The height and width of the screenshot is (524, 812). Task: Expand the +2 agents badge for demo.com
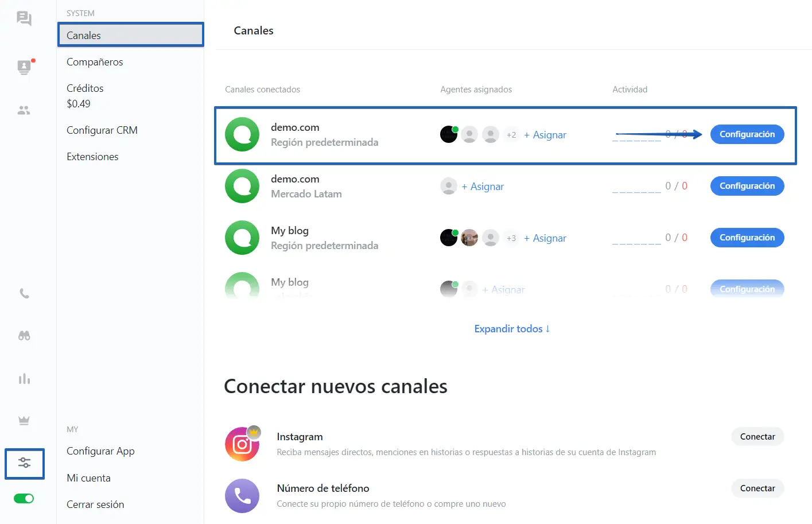tap(511, 135)
